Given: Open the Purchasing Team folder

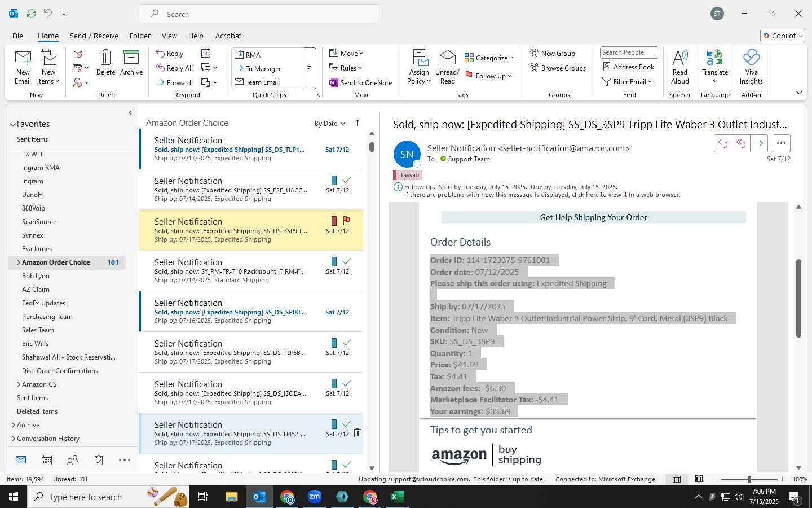Looking at the screenshot, I should (x=47, y=317).
